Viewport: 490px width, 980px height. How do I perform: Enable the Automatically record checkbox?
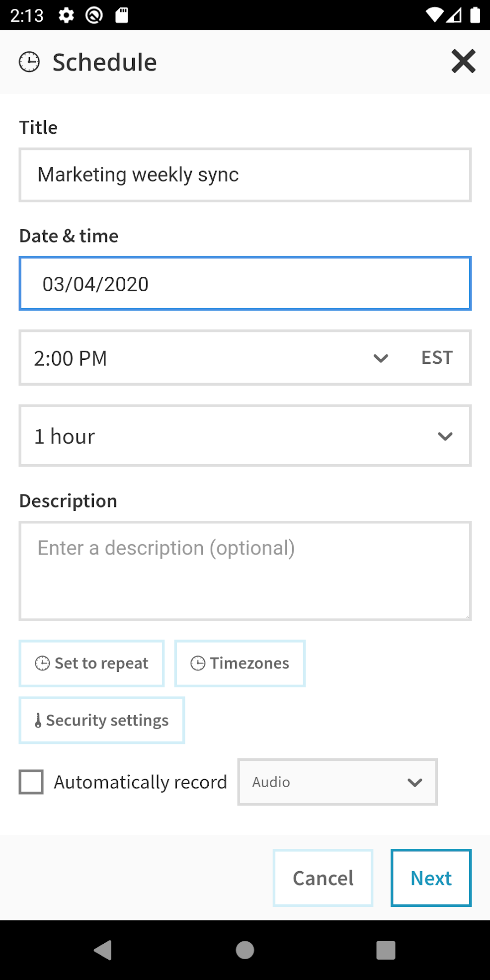click(31, 782)
